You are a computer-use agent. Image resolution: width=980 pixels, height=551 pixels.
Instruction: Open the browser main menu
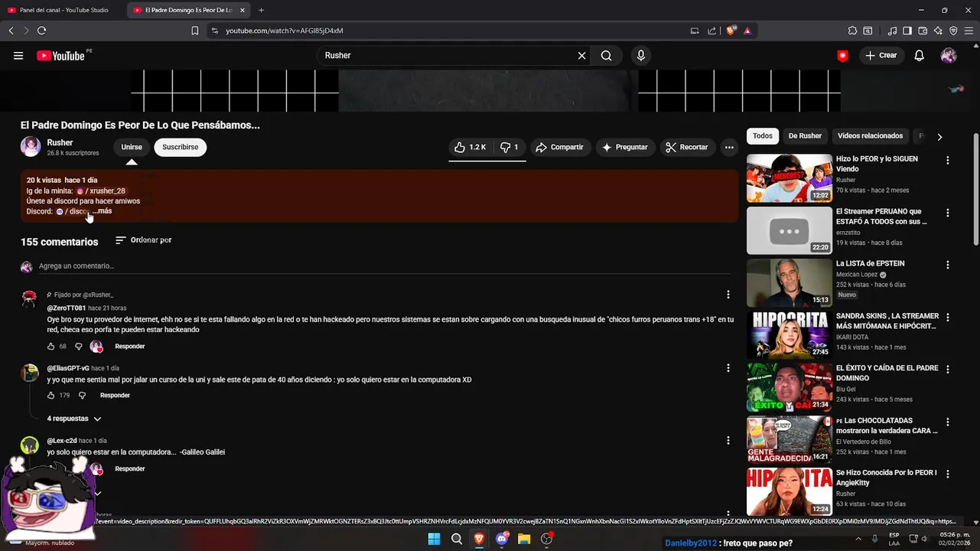click(969, 31)
